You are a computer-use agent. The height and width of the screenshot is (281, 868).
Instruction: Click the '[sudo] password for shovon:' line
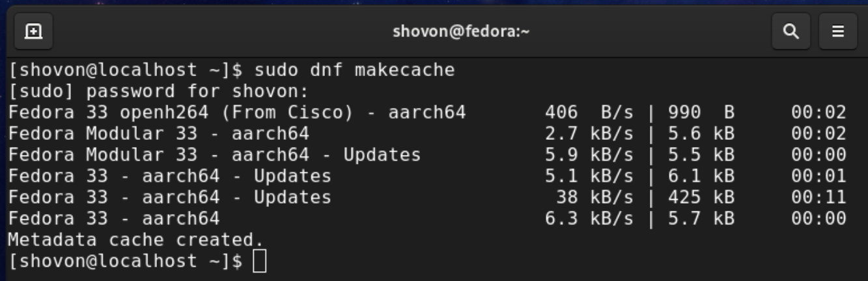click(x=158, y=91)
